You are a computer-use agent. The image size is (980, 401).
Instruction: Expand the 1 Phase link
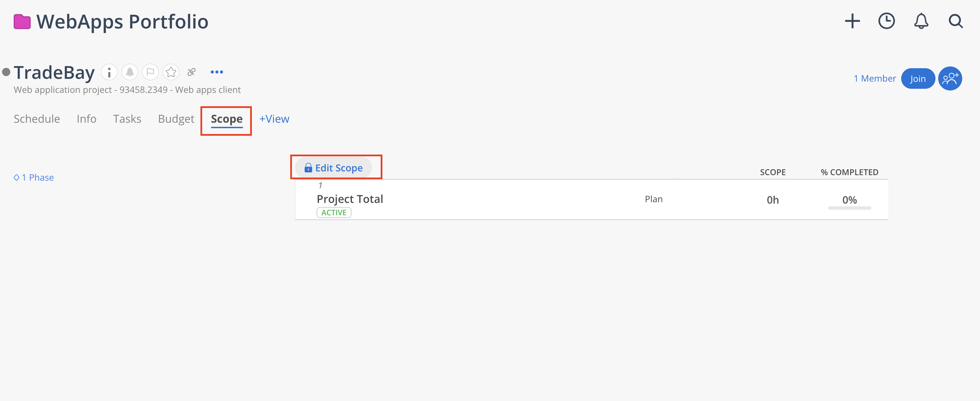34,178
